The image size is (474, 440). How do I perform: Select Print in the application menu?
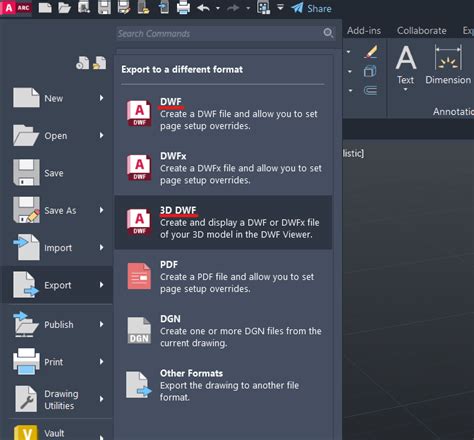(x=58, y=362)
